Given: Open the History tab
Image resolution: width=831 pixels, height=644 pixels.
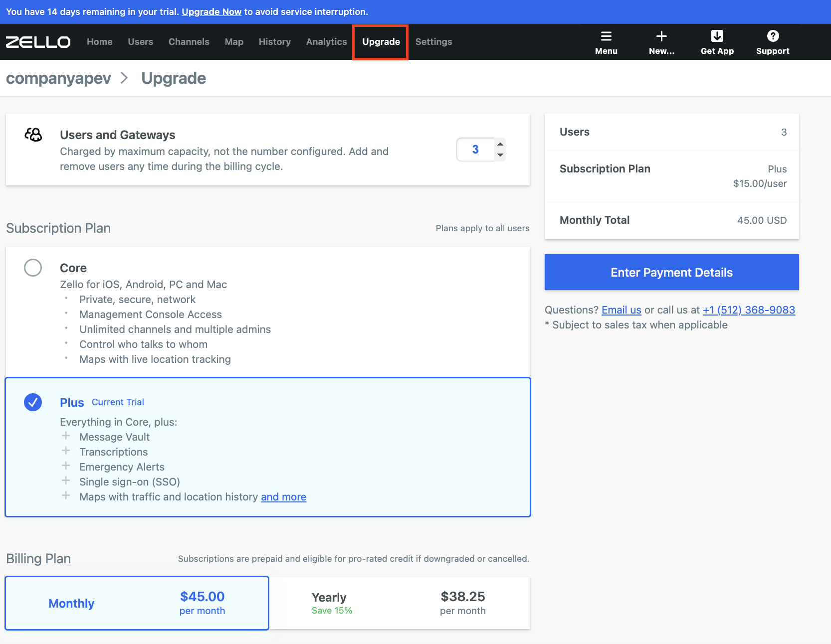Looking at the screenshot, I should 275,42.
